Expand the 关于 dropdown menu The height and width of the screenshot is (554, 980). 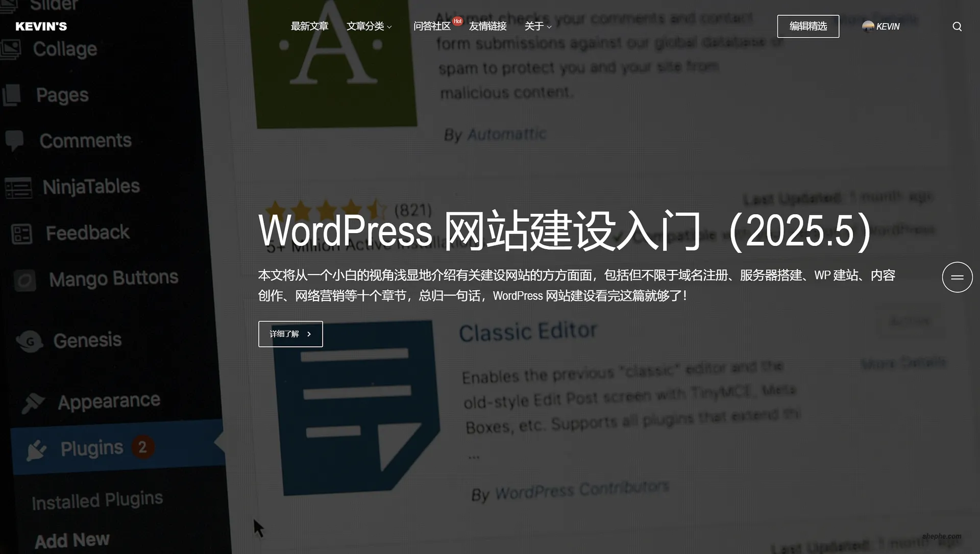(537, 26)
